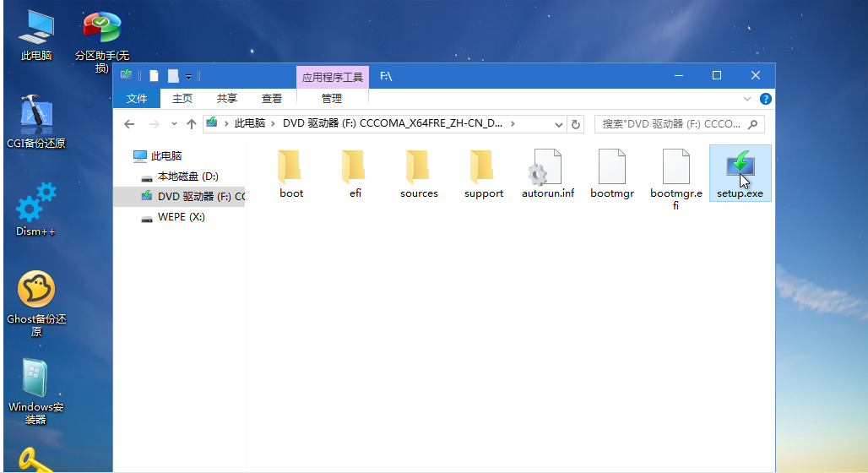Launch Dism++ desktop shortcut
Screen dimensions: 868x473
pyautogui.click(x=35, y=208)
